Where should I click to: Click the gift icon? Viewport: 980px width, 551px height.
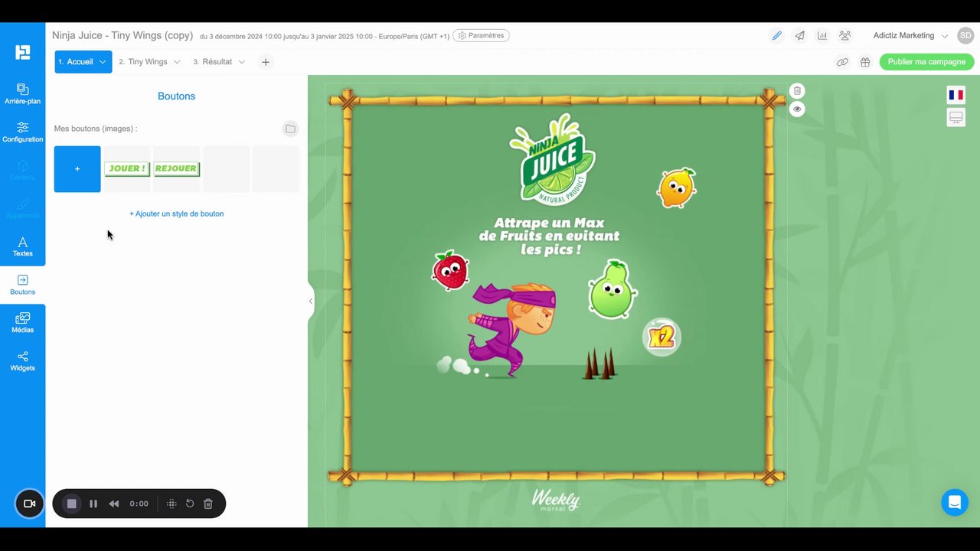pyautogui.click(x=865, y=62)
